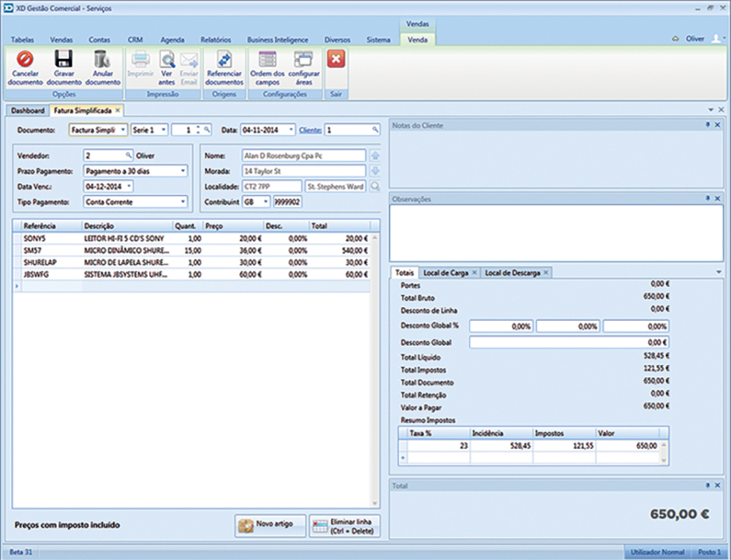731x560 pixels.
Task: Toggle pin on Observações panel
Action: (x=708, y=198)
